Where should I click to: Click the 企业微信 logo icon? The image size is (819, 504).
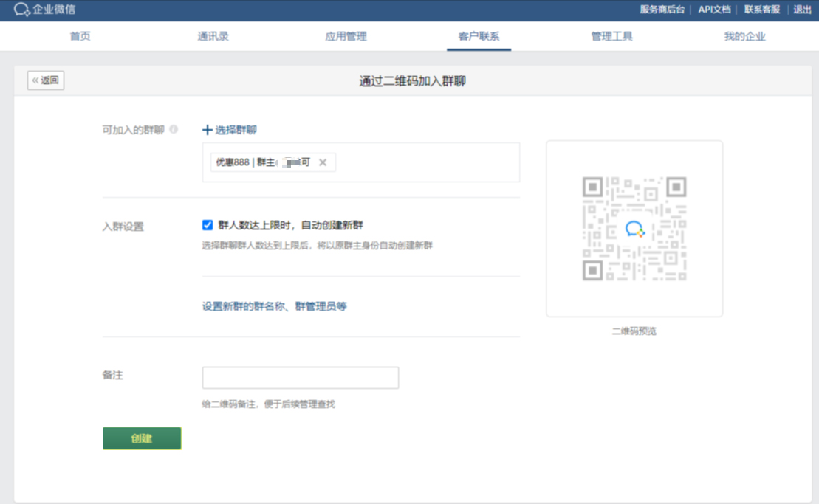pos(21,10)
